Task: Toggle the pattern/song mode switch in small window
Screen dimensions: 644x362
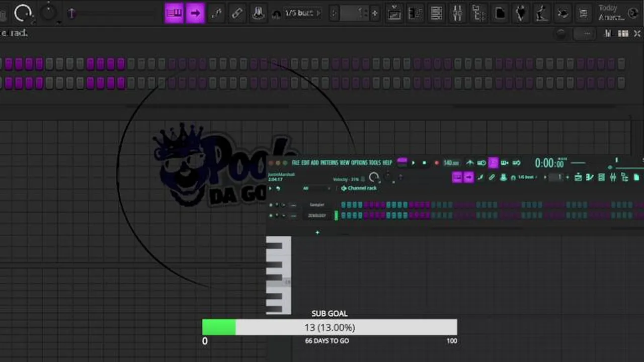Action: click(x=401, y=161)
